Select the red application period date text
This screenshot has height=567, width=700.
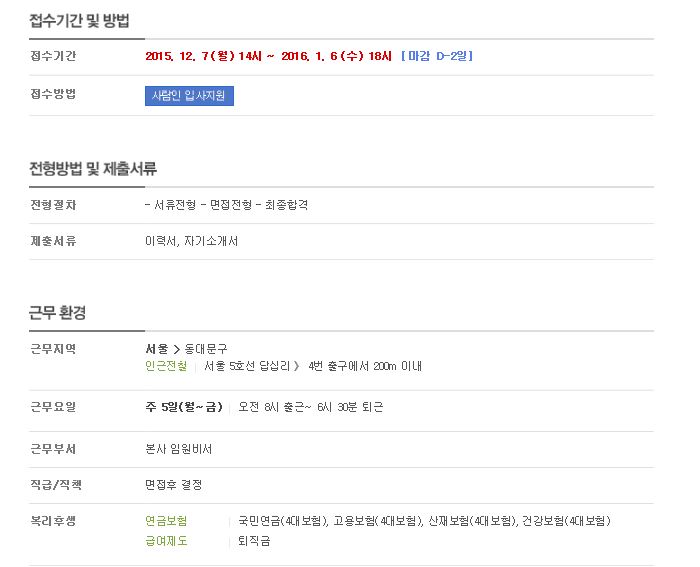pos(268,56)
